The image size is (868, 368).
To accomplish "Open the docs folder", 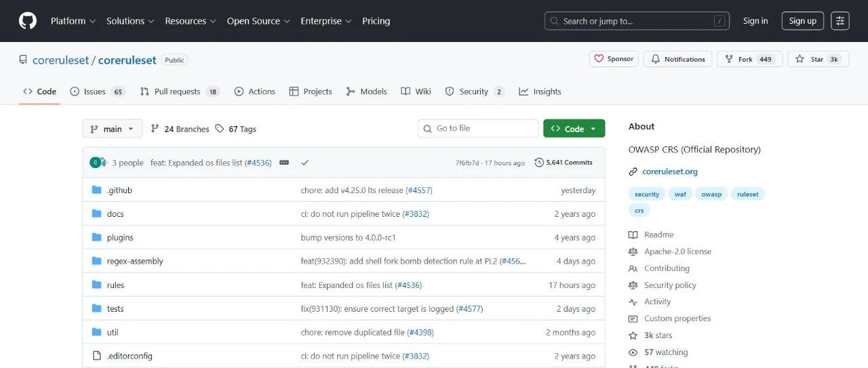I will pos(115,213).
